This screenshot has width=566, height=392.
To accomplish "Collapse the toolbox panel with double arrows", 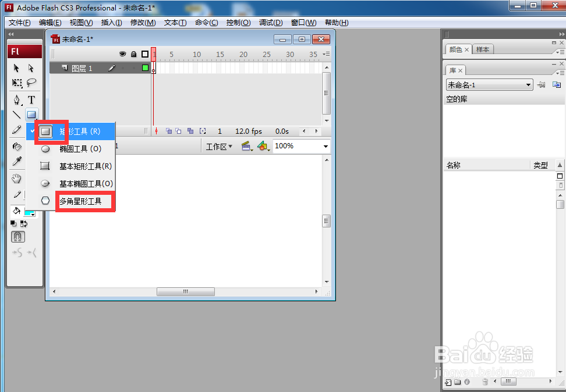I will (11, 34).
